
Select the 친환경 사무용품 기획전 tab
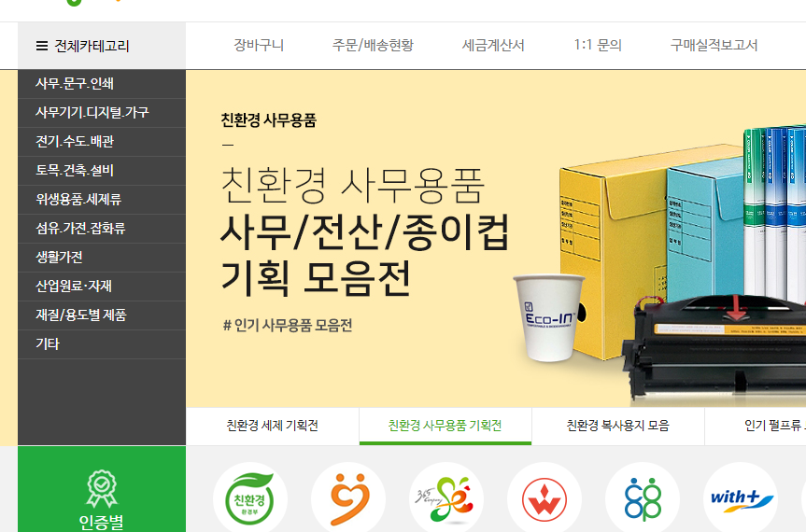[x=445, y=426]
